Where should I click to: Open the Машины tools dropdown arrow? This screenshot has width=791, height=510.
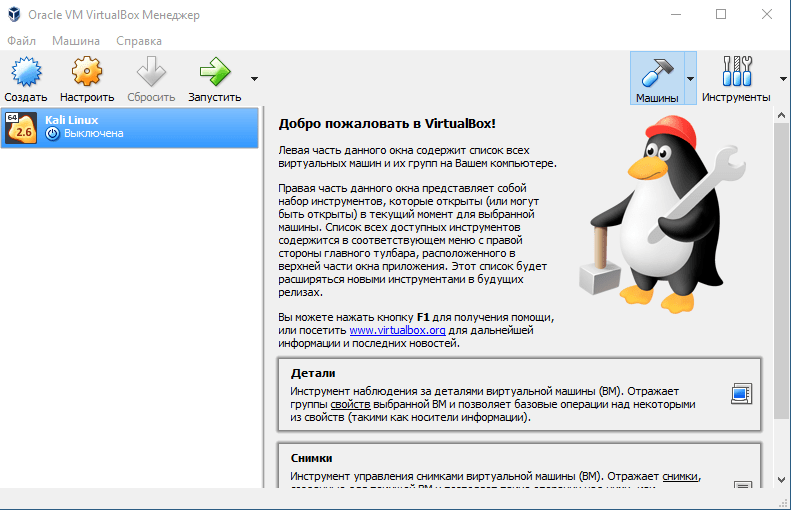(690, 79)
